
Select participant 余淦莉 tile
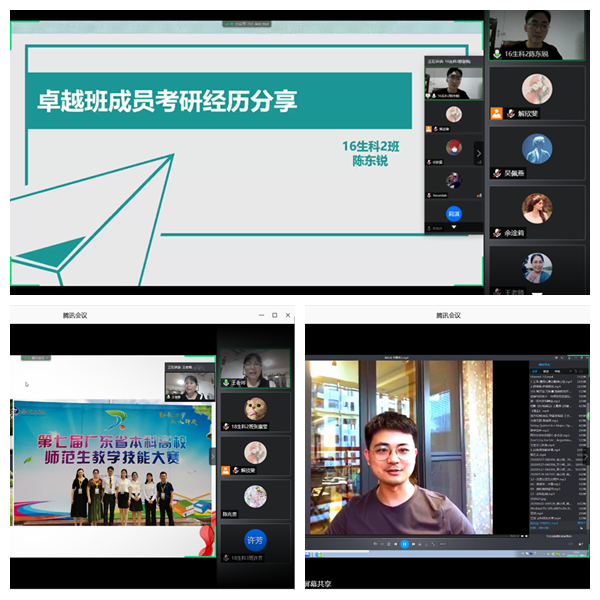click(x=537, y=209)
